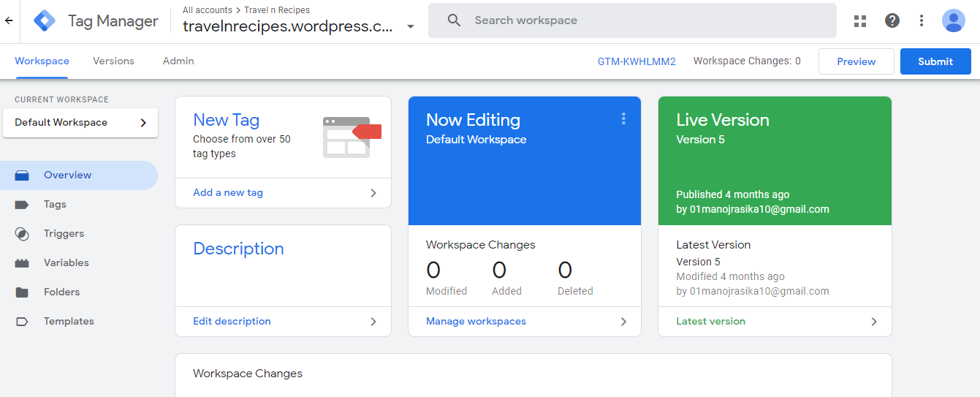
Task: Switch to the Admin tab
Action: pos(178,61)
